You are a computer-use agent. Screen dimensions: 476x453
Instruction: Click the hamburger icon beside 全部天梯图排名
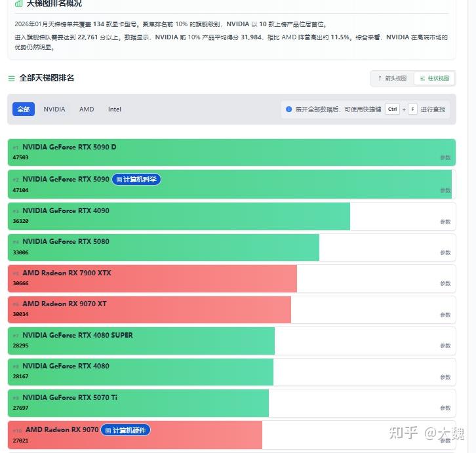click(x=12, y=78)
